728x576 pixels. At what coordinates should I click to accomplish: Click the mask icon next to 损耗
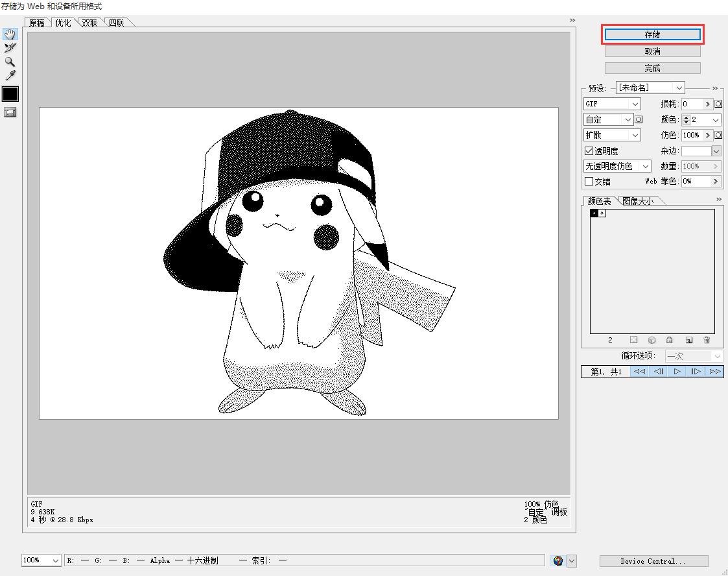point(718,104)
